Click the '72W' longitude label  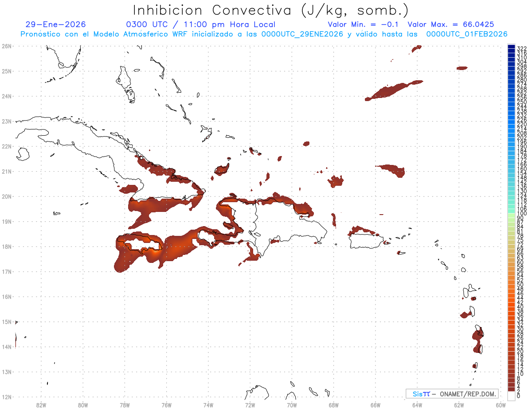250,404
